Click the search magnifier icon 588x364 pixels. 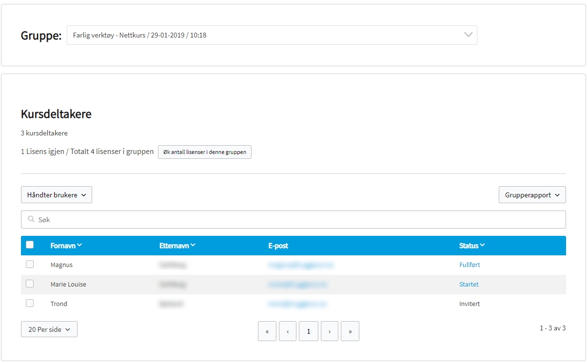[31, 220]
